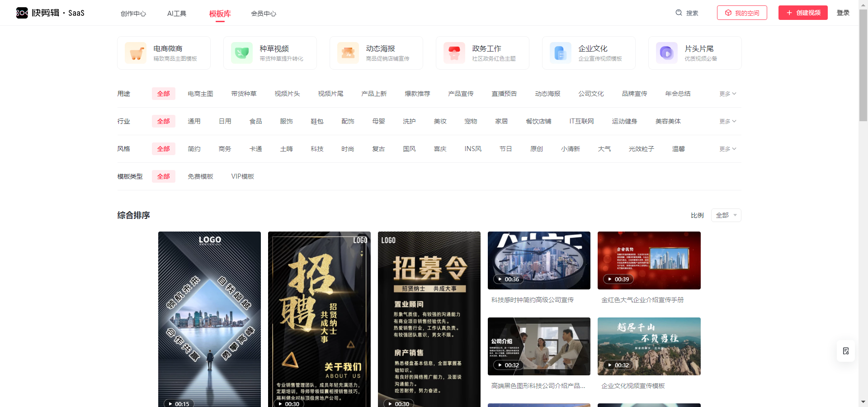
Task: Play the 00:15 LOGO poster video badge
Action: tap(179, 404)
